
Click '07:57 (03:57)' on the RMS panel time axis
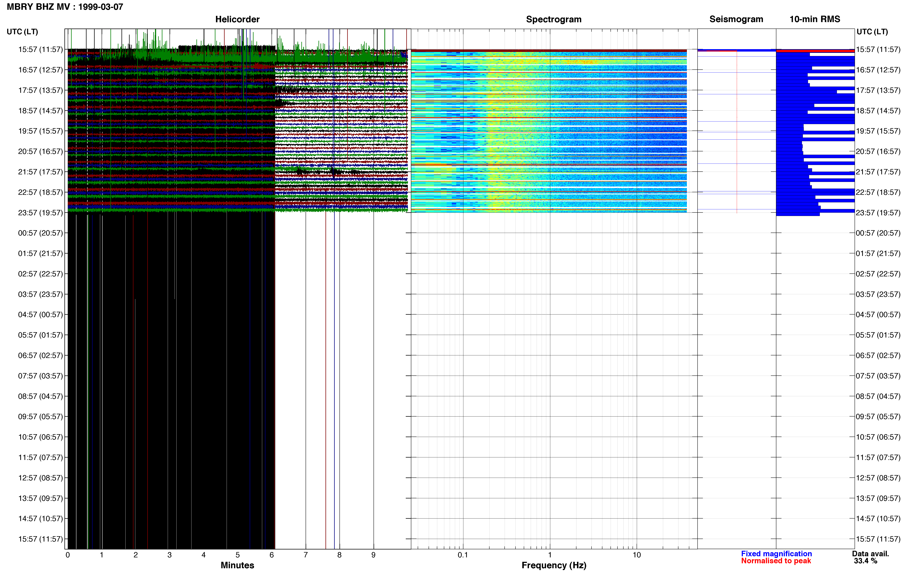click(x=878, y=376)
